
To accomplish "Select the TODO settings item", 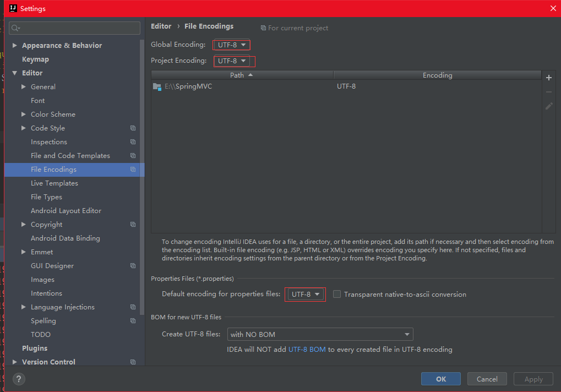I will [x=40, y=335].
